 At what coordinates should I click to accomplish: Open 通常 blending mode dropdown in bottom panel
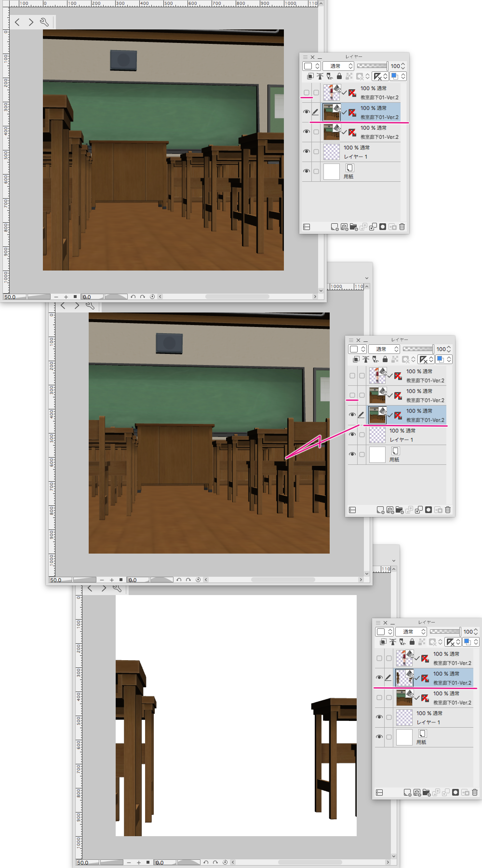pos(411,632)
